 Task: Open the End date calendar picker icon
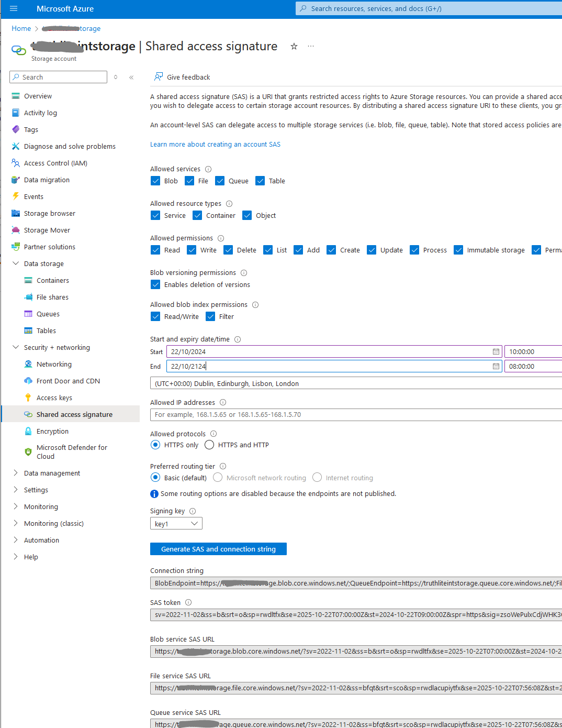pos(496,366)
